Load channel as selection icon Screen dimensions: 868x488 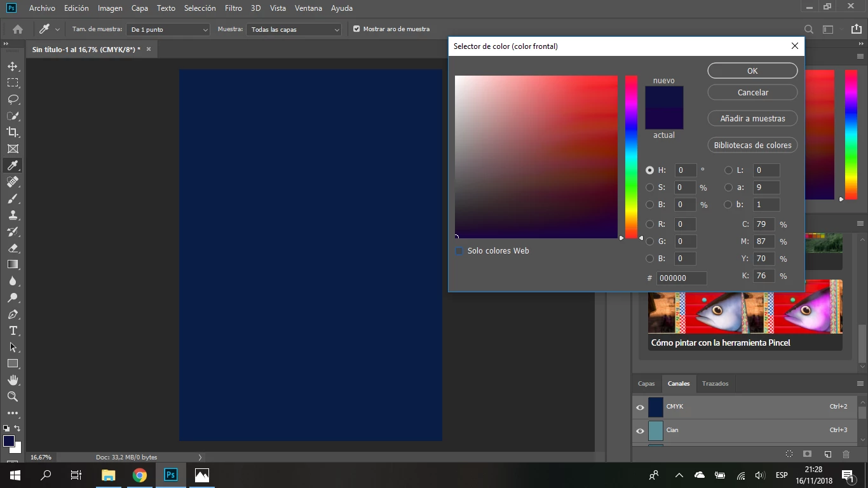(x=789, y=454)
